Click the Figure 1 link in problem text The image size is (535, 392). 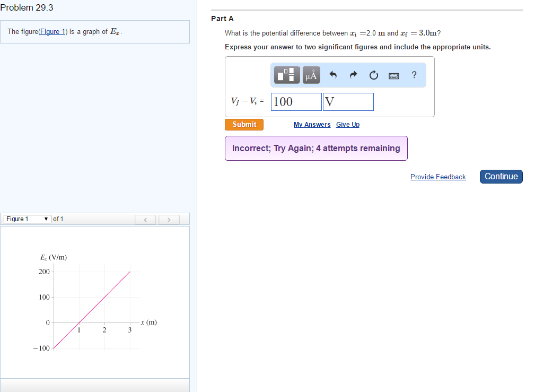(x=53, y=32)
